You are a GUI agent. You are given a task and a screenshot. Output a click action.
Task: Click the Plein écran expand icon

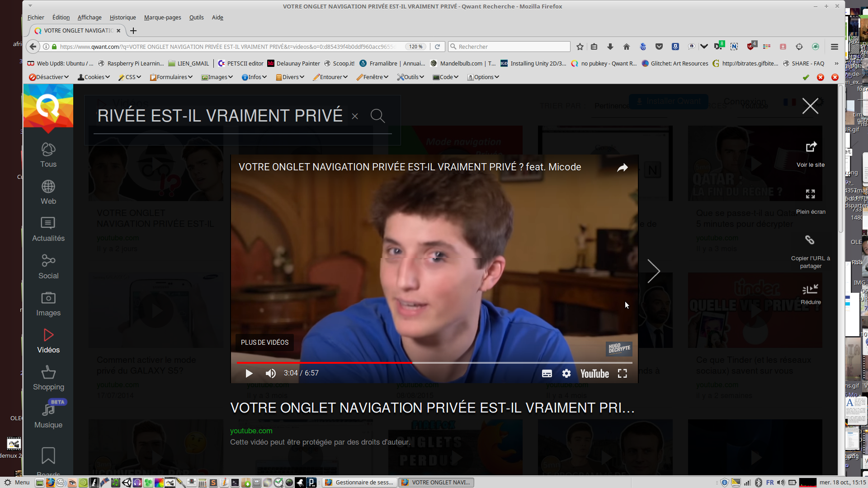[810, 194]
